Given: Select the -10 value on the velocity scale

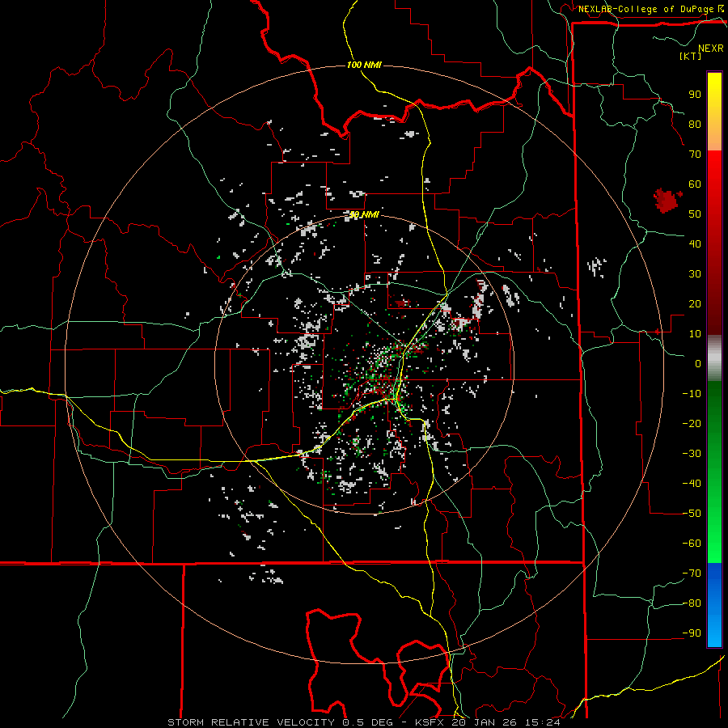Looking at the screenshot, I should tap(692, 394).
